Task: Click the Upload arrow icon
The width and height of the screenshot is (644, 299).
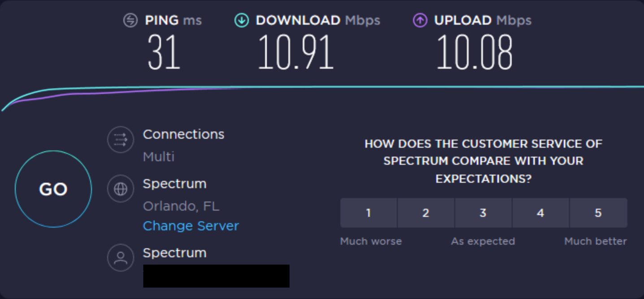Action: 420,20
